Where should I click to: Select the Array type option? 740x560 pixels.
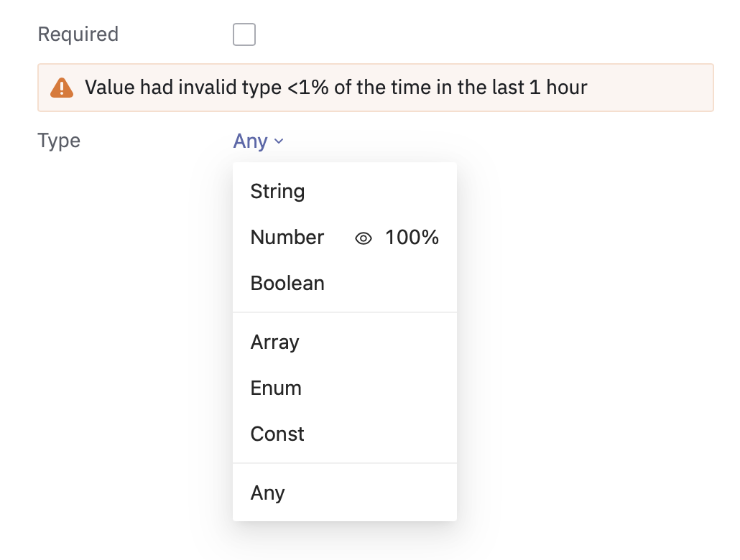(274, 342)
